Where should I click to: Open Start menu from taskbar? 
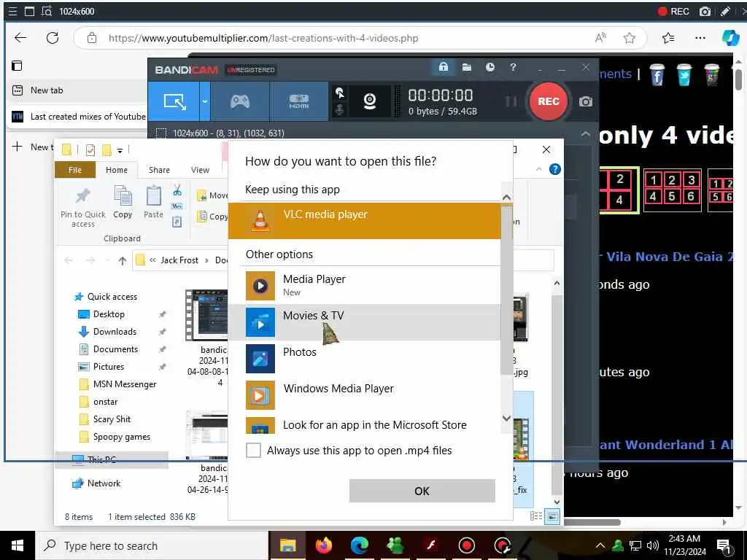pos(18,545)
